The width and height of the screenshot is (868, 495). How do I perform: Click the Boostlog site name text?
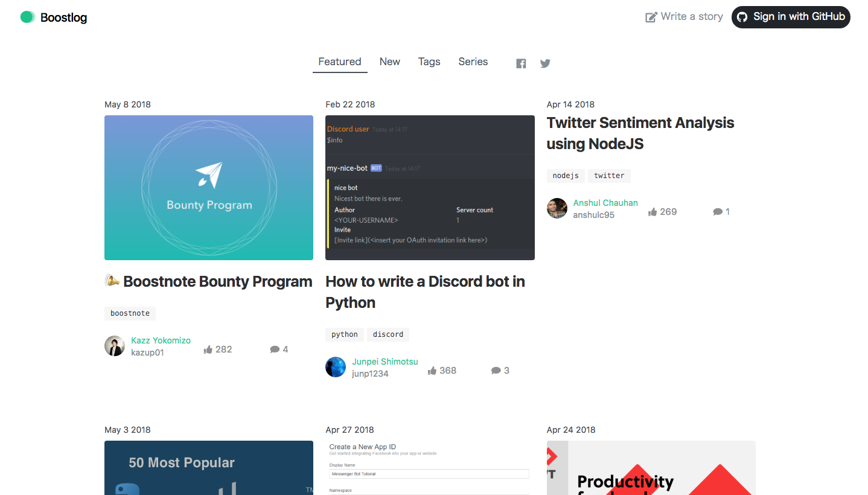point(63,18)
